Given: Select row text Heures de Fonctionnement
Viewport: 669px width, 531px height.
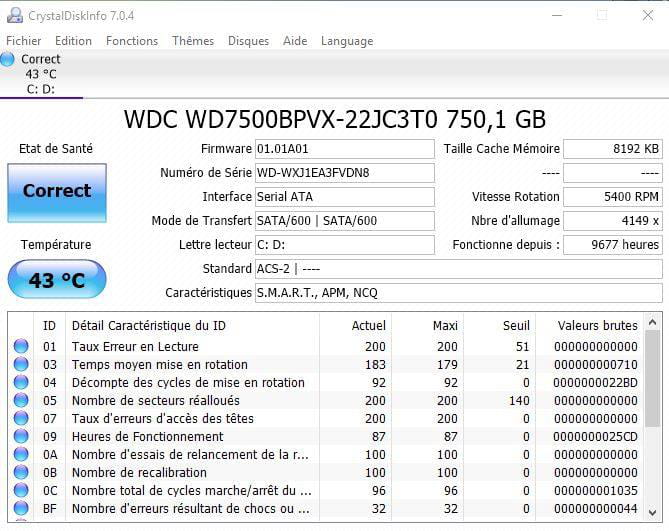Looking at the screenshot, I should click(148, 436).
